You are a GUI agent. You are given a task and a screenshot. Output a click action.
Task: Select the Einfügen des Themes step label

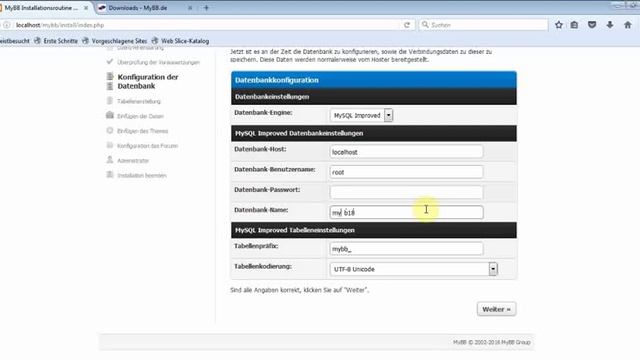(x=142, y=131)
